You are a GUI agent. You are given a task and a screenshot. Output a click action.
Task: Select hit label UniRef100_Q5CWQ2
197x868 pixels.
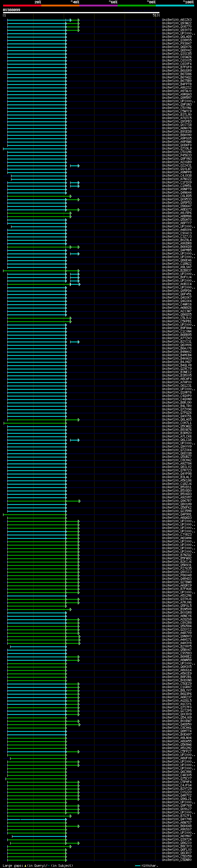[176, 426]
